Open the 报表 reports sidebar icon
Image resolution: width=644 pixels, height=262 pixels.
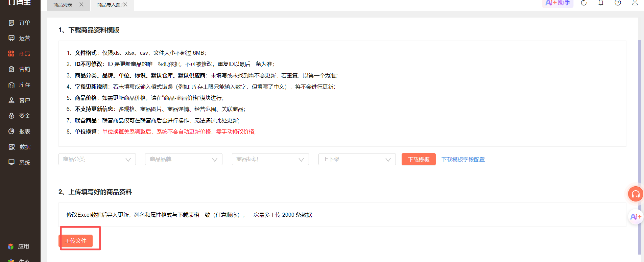pyautogui.click(x=11, y=132)
